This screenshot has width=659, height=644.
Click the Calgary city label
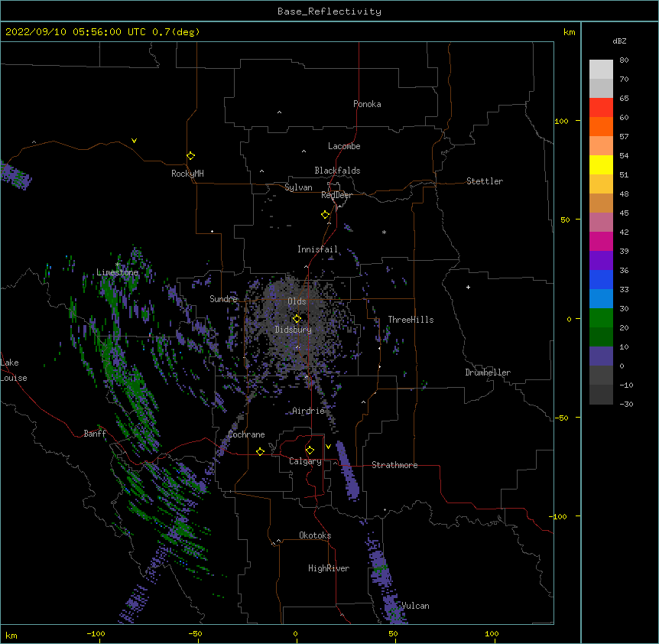(x=305, y=461)
